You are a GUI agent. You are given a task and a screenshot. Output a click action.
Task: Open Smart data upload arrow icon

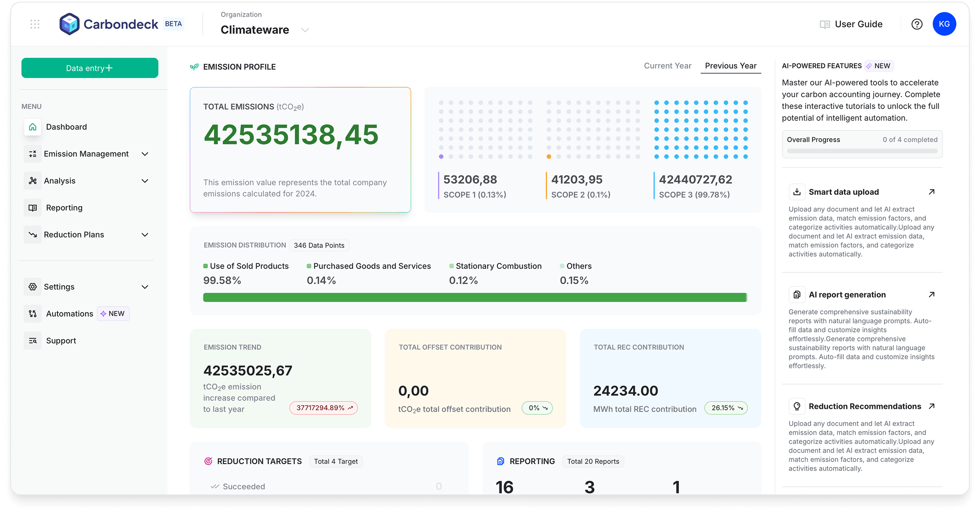[931, 192]
